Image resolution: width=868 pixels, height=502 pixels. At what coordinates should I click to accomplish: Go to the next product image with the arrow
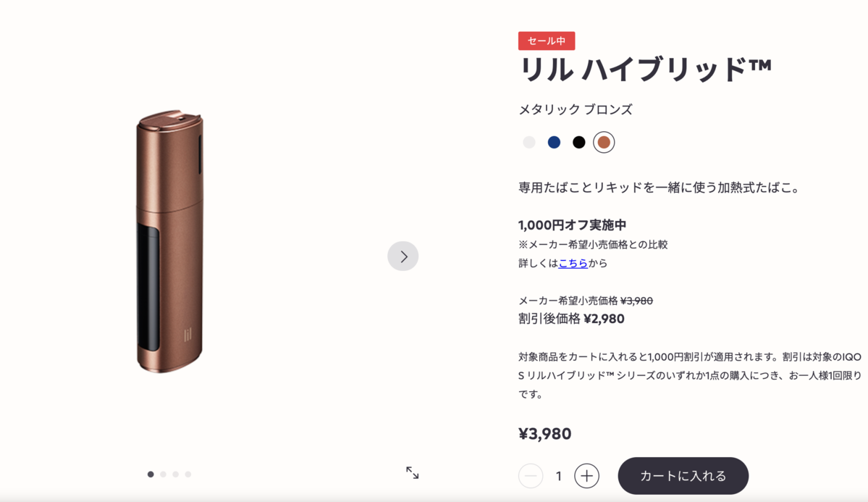click(403, 256)
